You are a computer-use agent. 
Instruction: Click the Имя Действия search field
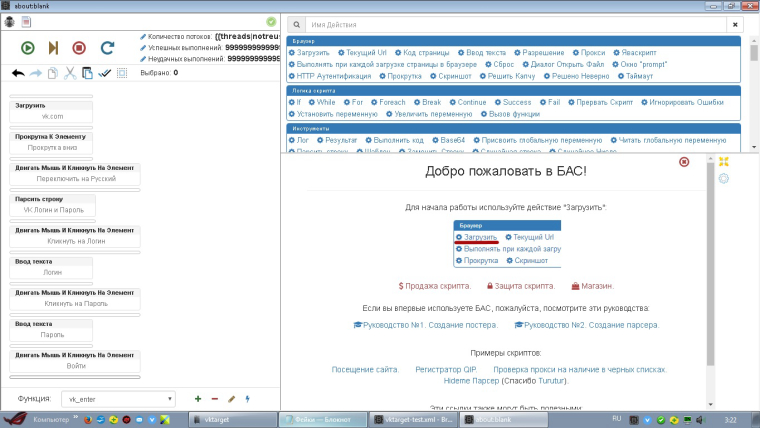click(500, 23)
